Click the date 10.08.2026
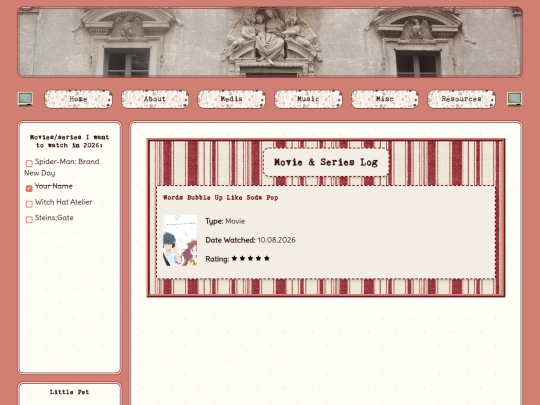This screenshot has height=405, width=540. [277, 240]
